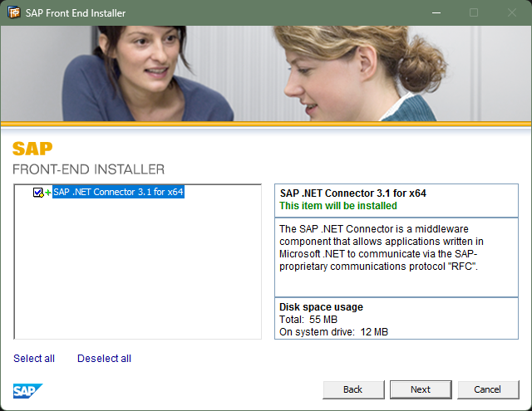Click the Select all link
Image resolution: width=532 pixels, height=411 pixels.
coord(34,358)
